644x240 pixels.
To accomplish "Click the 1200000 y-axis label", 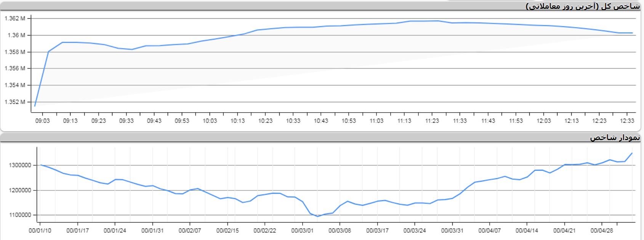I will point(20,190).
